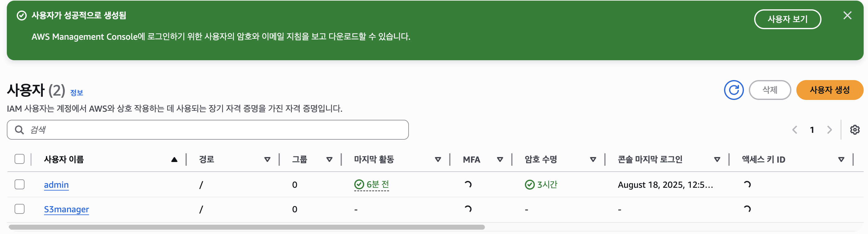Click the horizontal table scrollbar
The height and width of the screenshot is (234, 868).
(x=247, y=227)
